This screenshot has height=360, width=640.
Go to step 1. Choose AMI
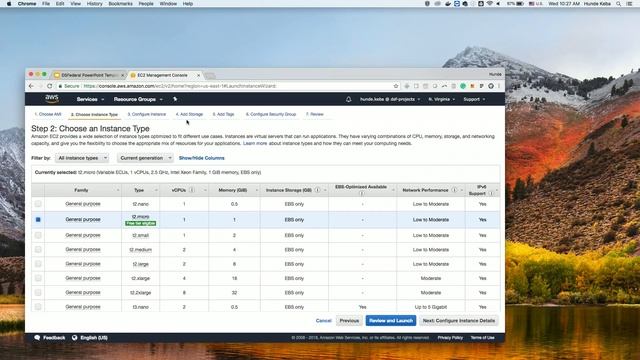point(48,114)
